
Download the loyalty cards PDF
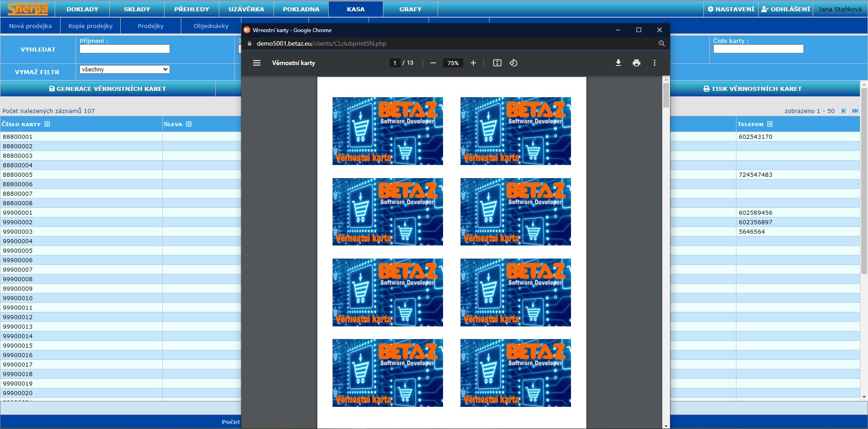pos(618,63)
